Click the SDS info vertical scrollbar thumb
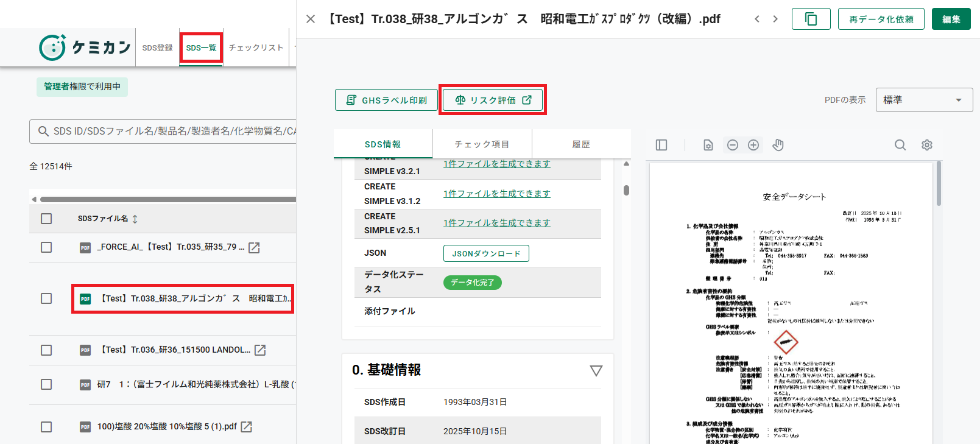 pos(626,190)
